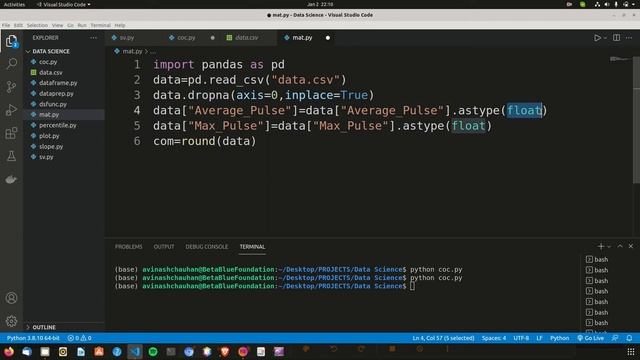Open the Source Control view

tap(11, 87)
